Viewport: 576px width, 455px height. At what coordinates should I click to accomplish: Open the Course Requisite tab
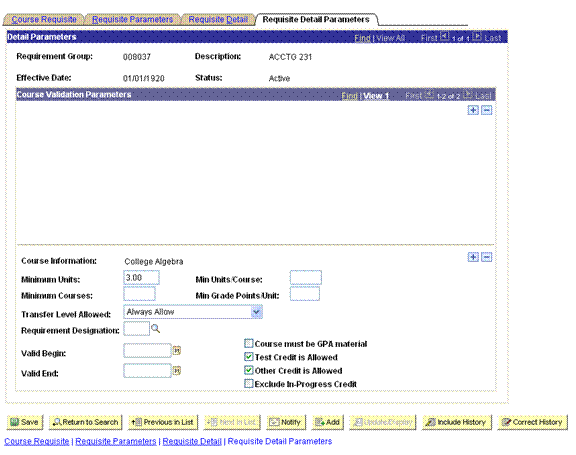pyautogui.click(x=44, y=19)
